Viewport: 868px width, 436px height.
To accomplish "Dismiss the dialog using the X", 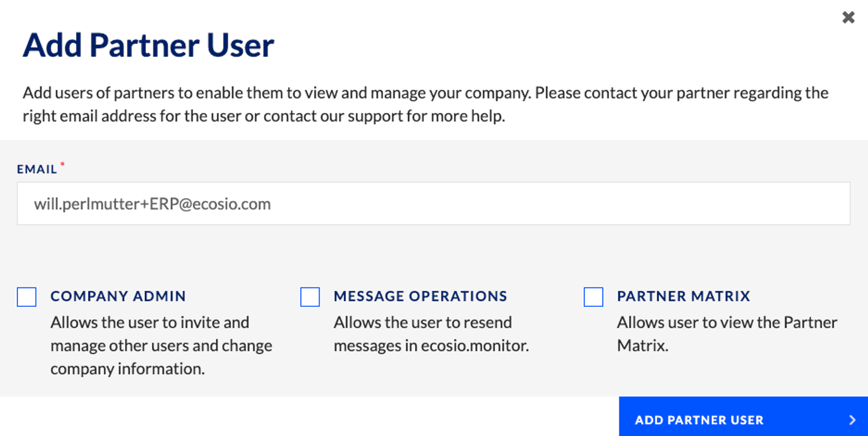I will (848, 18).
